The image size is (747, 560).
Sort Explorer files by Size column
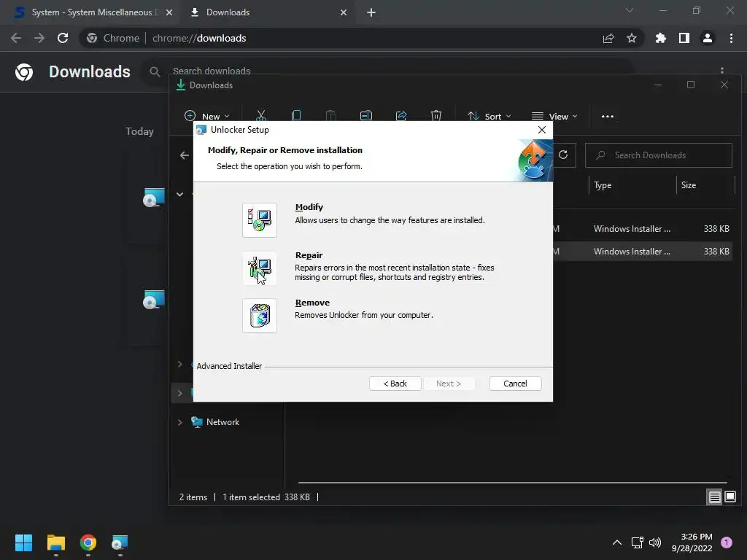pyautogui.click(x=705, y=185)
